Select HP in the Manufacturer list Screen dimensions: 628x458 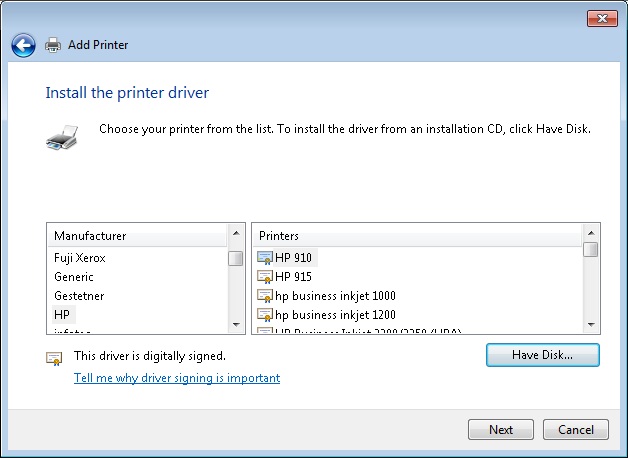click(62, 315)
